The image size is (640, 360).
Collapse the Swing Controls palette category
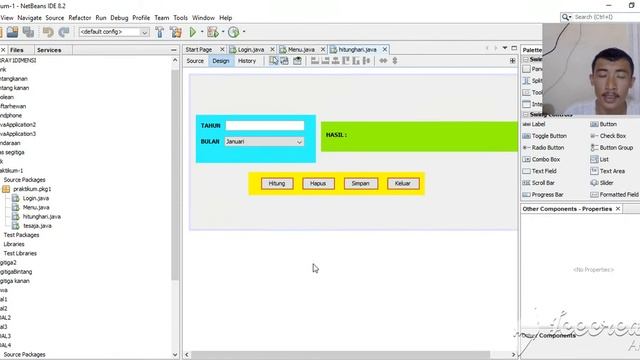click(x=526, y=115)
